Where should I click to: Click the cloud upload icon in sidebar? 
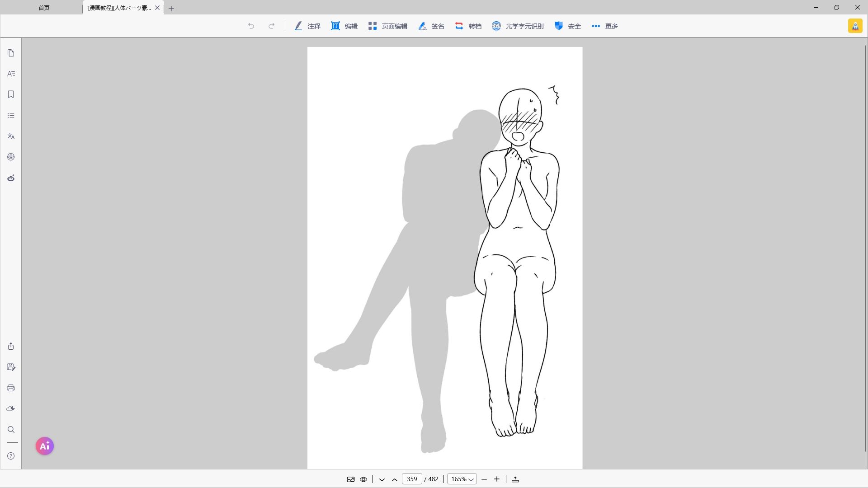11,408
